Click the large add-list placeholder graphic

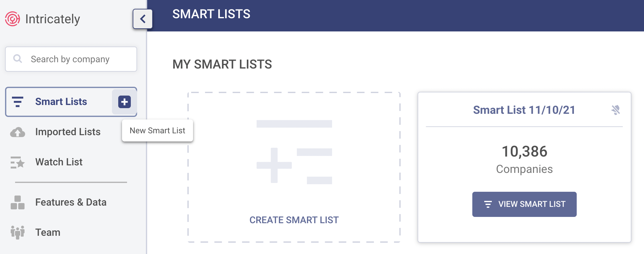294,152
